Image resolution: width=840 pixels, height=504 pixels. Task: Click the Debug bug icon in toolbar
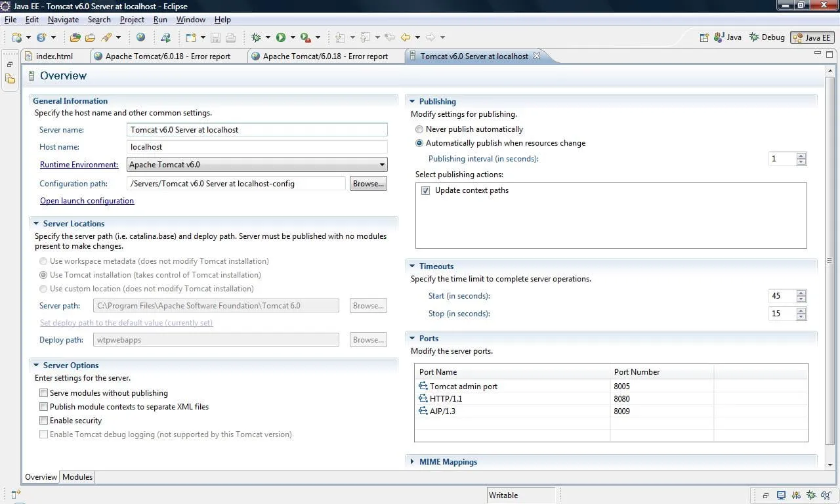coord(256,37)
